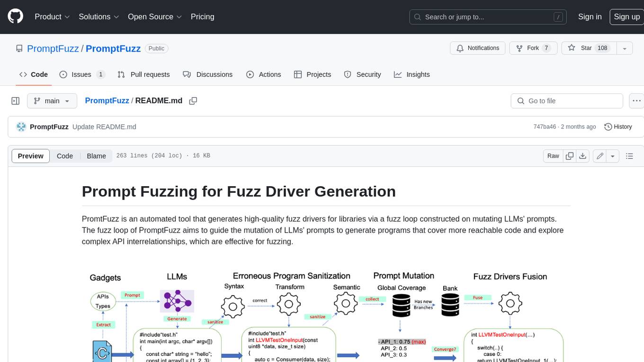Viewport: 644px width, 362px height.
Task: Open the main branch selector
Action: pyautogui.click(x=52, y=101)
